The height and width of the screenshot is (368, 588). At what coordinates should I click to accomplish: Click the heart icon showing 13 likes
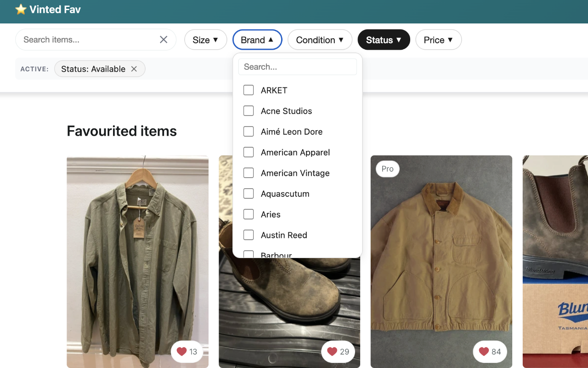coord(181,351)
